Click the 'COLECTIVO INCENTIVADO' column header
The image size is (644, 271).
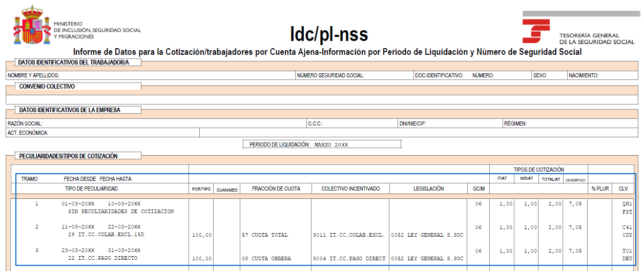[x=350, y=189]
